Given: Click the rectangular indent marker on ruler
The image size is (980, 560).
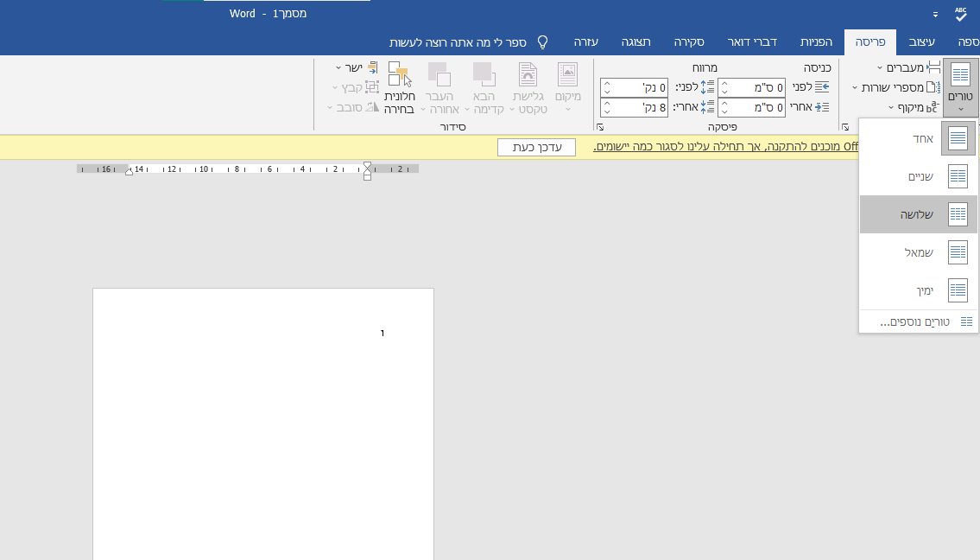Looking at the screenshot, I should click(368, 178).
